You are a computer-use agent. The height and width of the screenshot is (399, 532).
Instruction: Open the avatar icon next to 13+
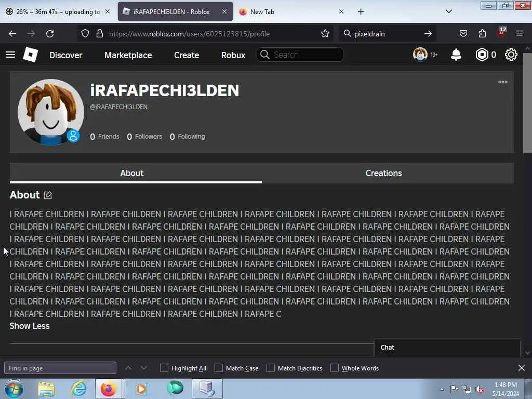point(420,54)
